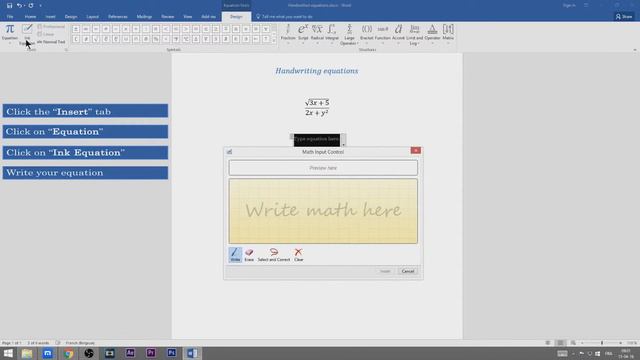The image size is (640, 360).
Task: Open the Integral structures gallery
Action: coord(332,33)
